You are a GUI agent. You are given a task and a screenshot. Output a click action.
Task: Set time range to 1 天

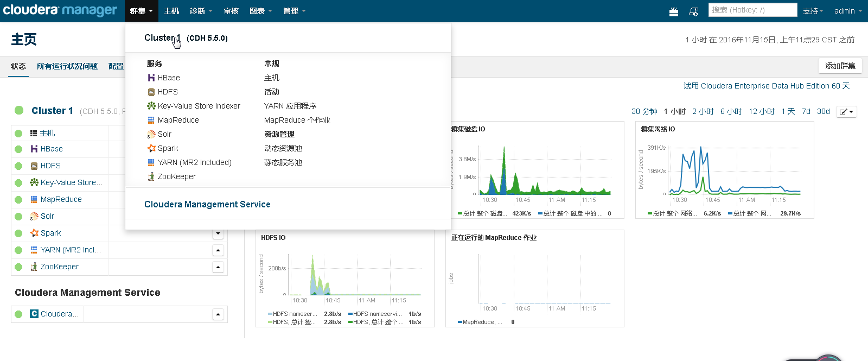click(788, 111)
